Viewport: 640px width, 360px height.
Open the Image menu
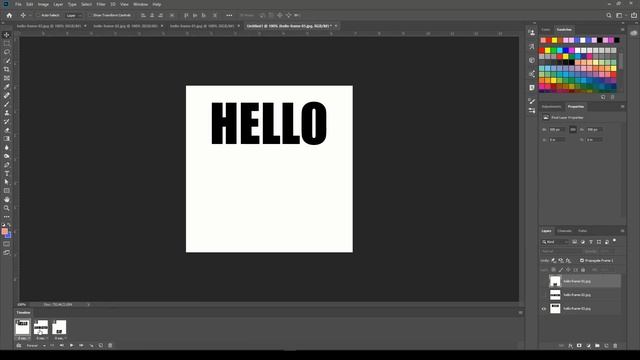click(x=43, y=4)
